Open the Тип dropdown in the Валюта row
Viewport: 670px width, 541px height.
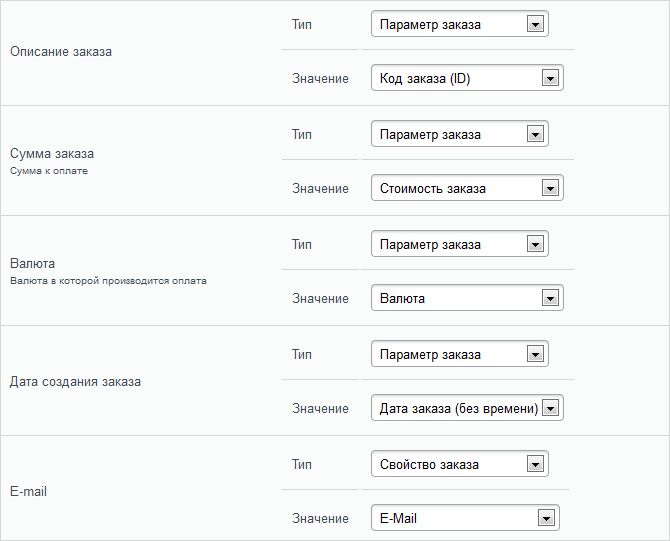click(460, 244)
